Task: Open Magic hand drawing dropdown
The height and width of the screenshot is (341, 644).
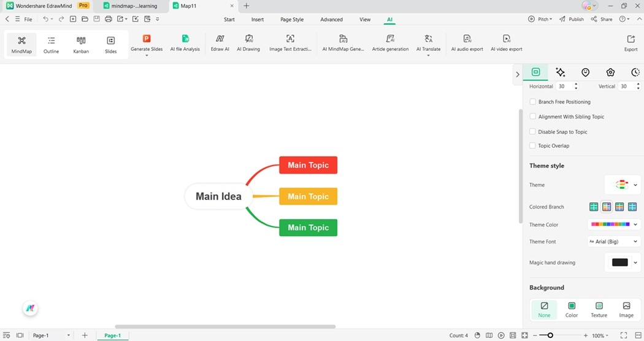Action: pyautogui.click(x=635, y=262)
